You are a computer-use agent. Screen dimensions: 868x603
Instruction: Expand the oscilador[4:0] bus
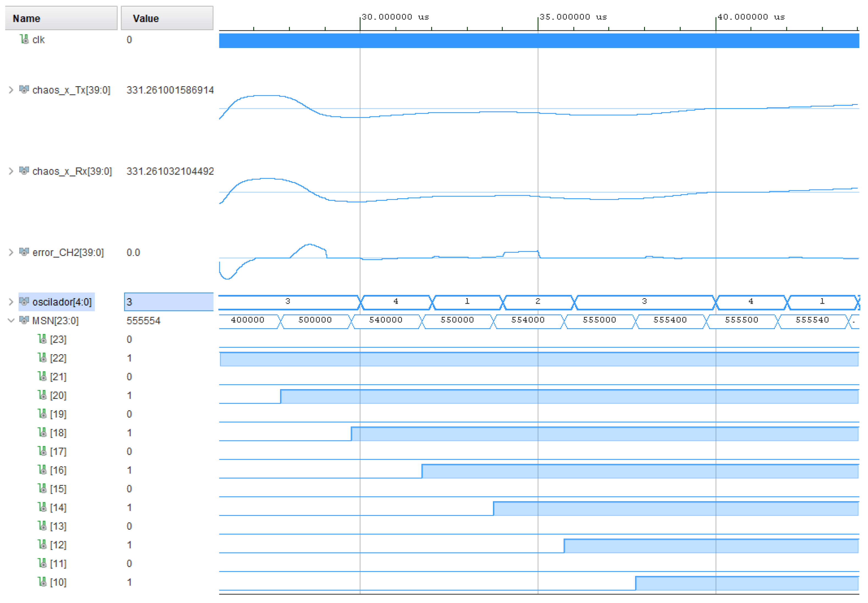coord(11,302)
